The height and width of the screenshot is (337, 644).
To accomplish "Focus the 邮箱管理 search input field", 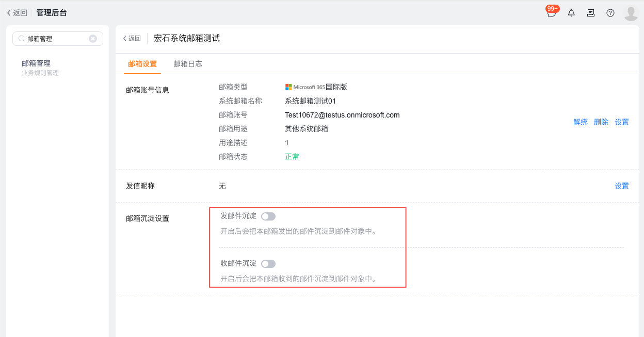I will click(57, 39).
